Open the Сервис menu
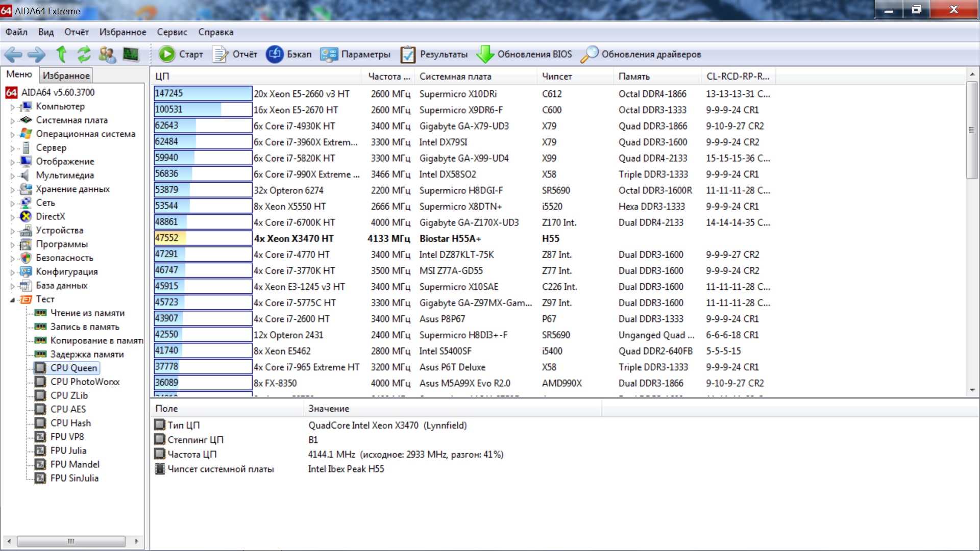Image resolution: width=980 pixels, height=551 pixels. (172, 32)
